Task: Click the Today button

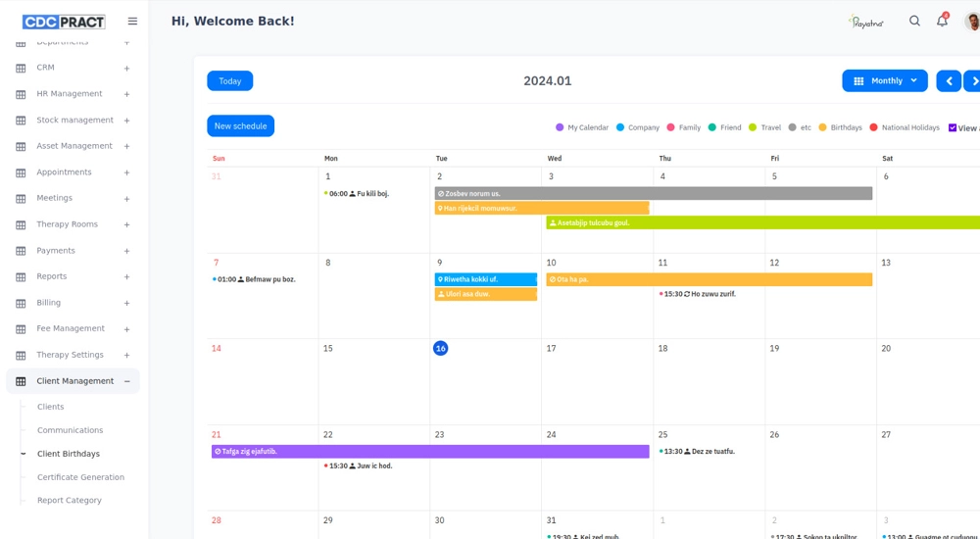Action: click(x=229, y=81)
